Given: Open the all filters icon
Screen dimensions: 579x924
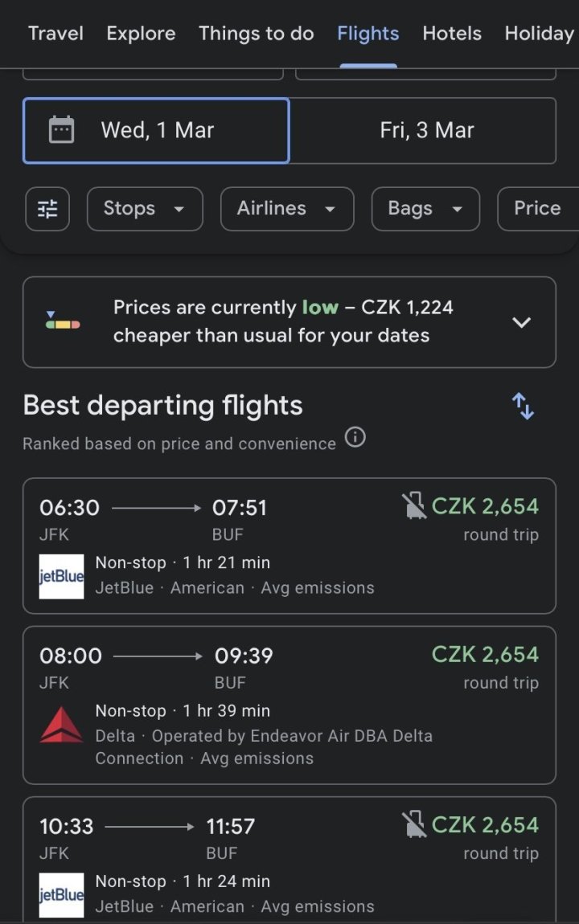Looking at the screenshot, I should click(47, 209).
